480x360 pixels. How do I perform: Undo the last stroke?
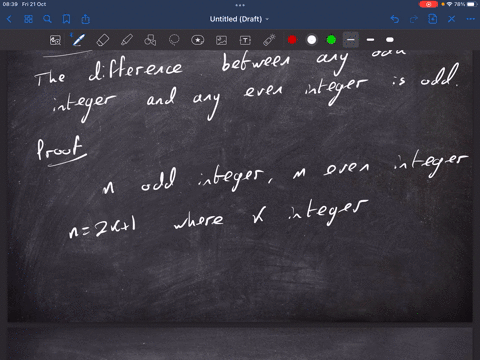395,19
